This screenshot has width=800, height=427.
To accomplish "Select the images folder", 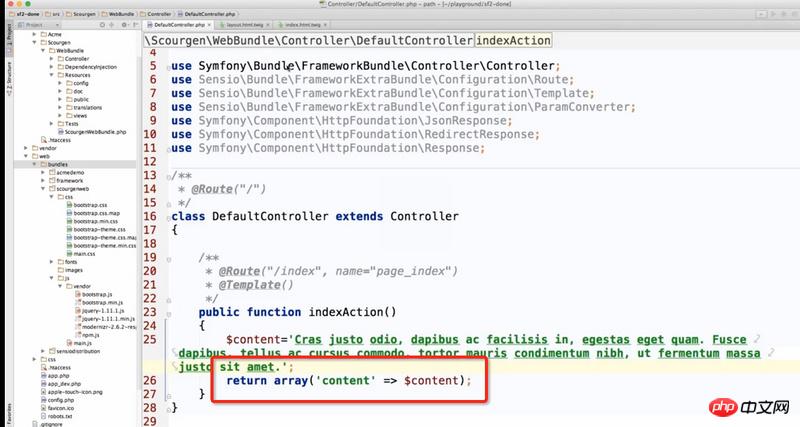I will coord(70,270).
